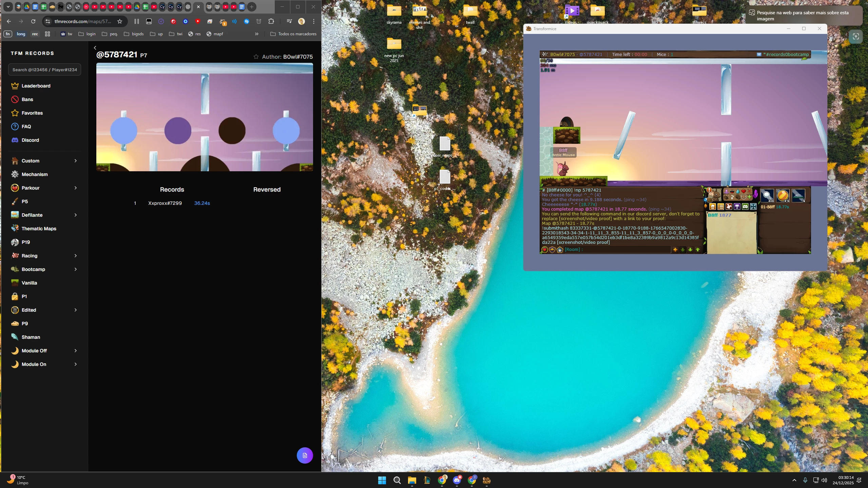The height and width of the screenshot is (488, 868).
Task: Favorite map @5787421 with the star icon
Action: 256,57
